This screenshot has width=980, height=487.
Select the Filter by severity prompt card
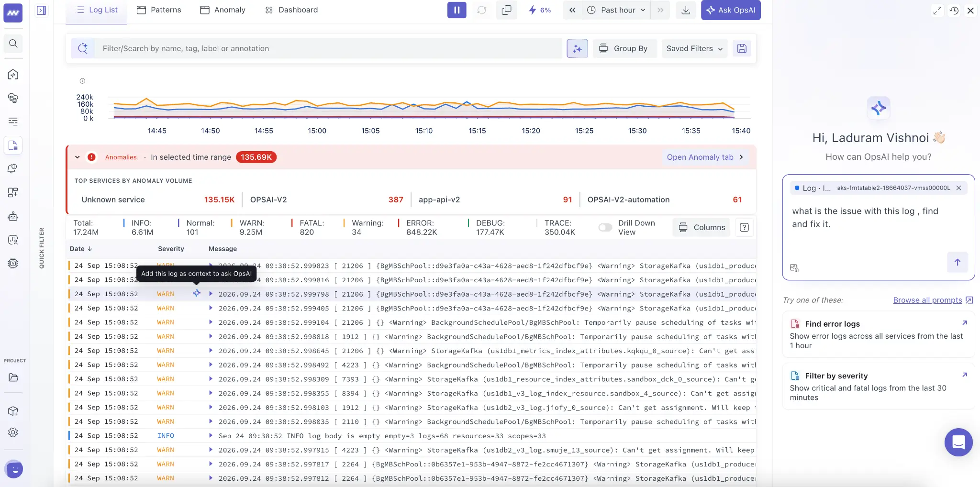(878, 387)
